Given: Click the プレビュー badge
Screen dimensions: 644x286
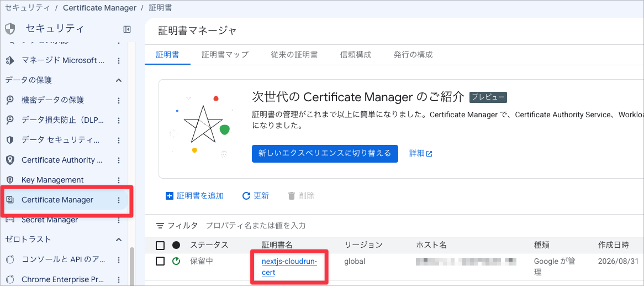Looking at the screenshot, I should pyautogui.click(x=488, y=97).
